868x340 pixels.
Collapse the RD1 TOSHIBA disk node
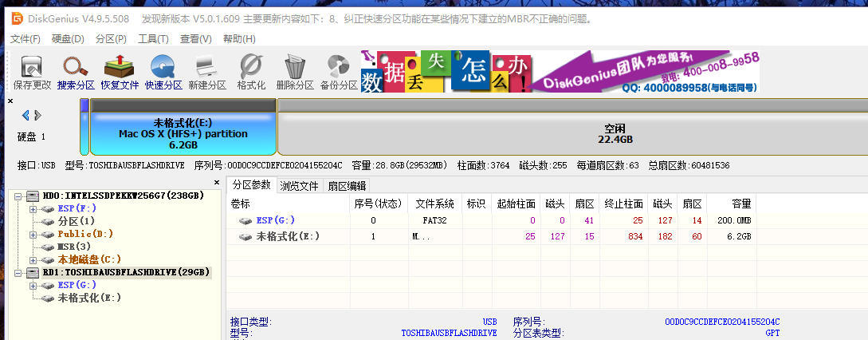click(x=19, y=272)
